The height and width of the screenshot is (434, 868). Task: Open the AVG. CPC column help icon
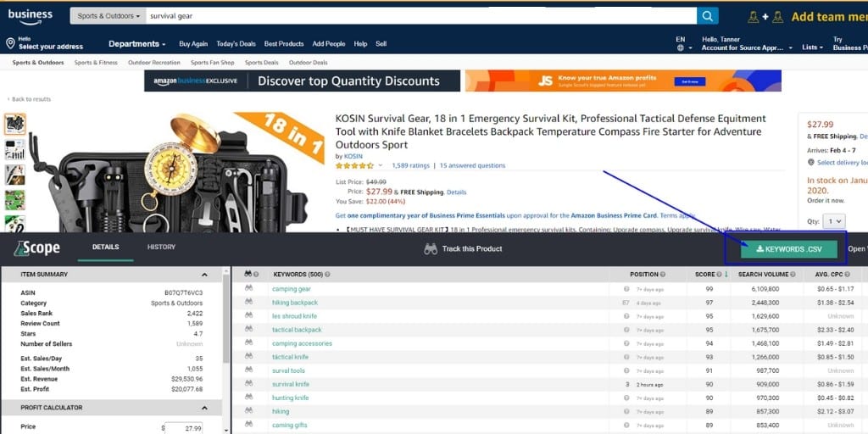(x=848, y=275)
